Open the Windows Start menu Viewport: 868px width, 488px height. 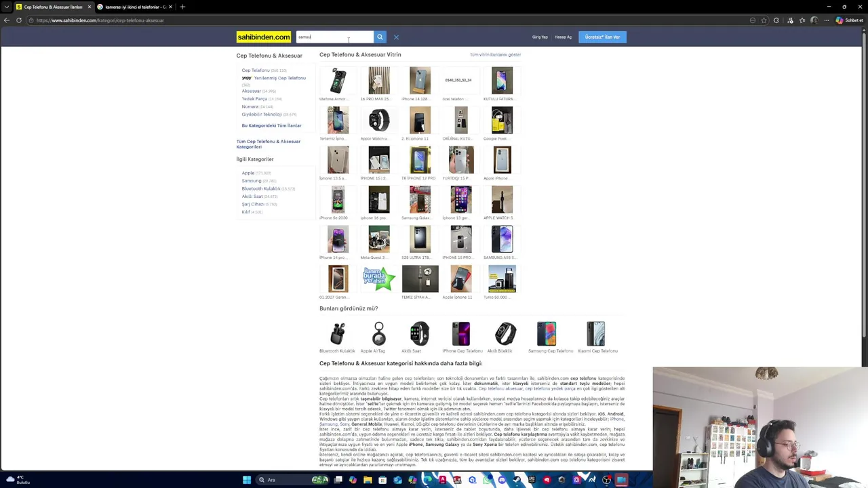point(247,480)
